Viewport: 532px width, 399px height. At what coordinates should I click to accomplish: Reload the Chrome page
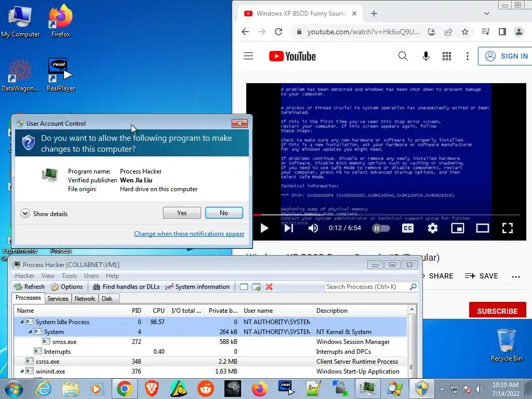278,32
